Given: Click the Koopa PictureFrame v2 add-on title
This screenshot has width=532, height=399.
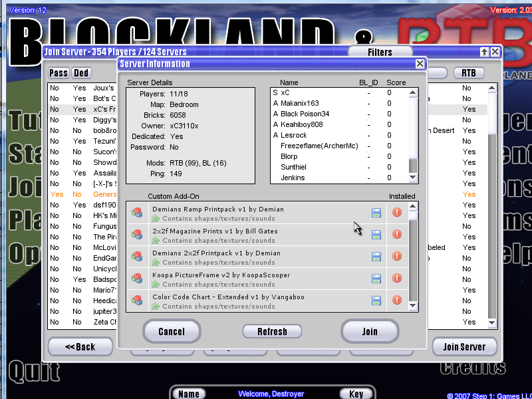Looking at the screenshot, I should 221,275.
